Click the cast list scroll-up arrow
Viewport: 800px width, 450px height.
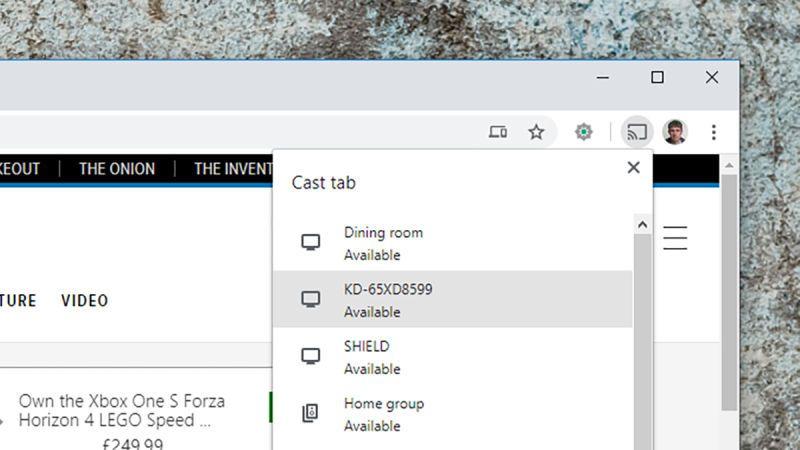[642, 224]
